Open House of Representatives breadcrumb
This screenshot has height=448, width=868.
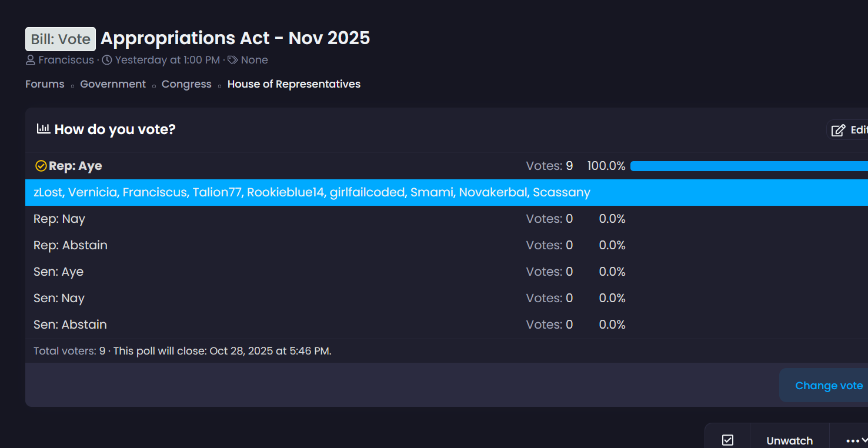pyautogui.click(x=294, y=84)
